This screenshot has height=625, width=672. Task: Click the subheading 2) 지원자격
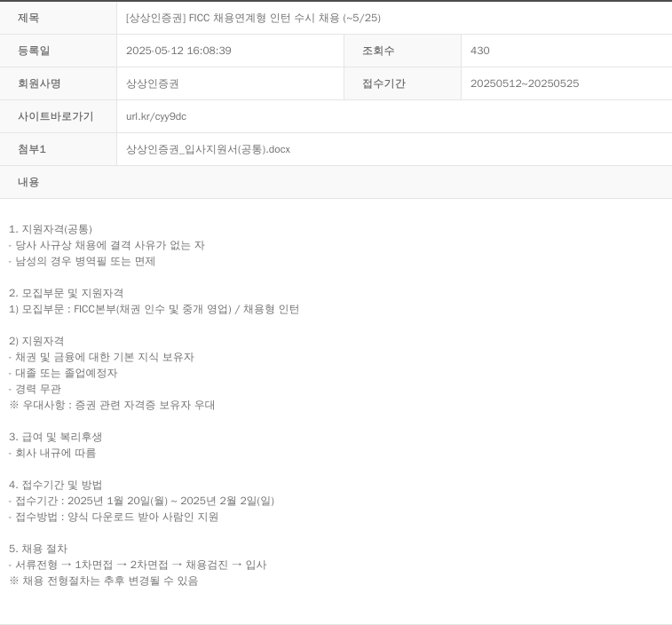tap(36, 341)
